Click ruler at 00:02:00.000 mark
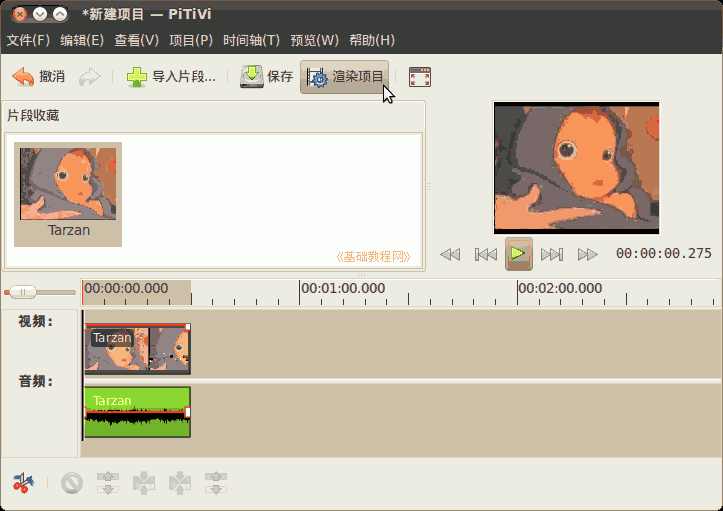This screenshot has width=723, height=511. click(560, 288)
